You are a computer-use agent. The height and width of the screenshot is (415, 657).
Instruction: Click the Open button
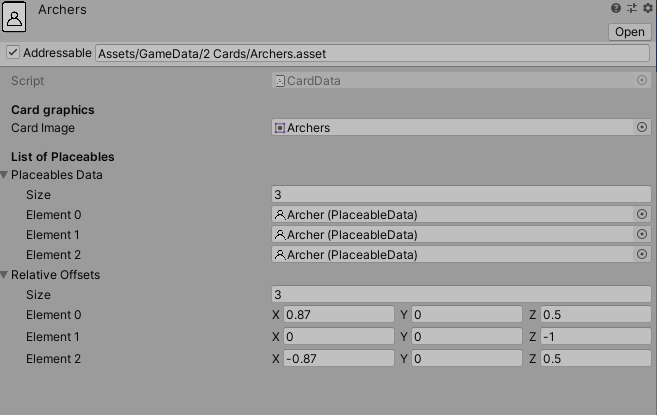[x=630, y=32]
